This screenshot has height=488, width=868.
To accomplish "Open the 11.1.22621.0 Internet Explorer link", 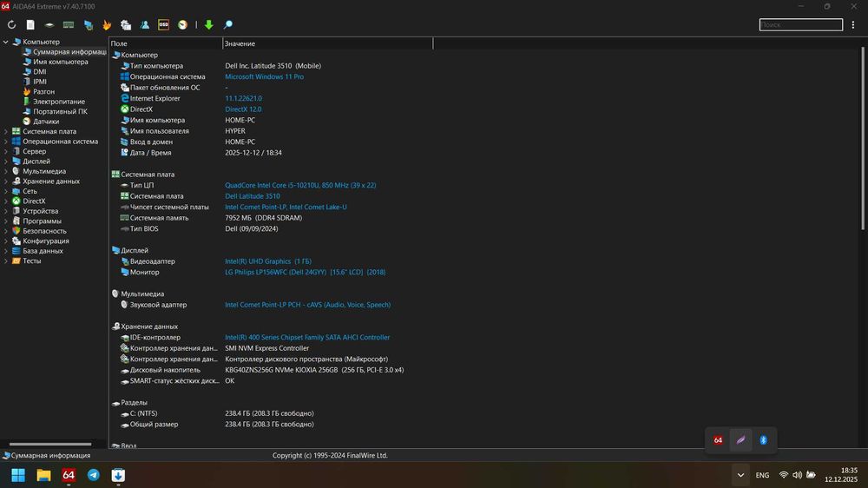I will pyautogui.click(x=243, y=99).
